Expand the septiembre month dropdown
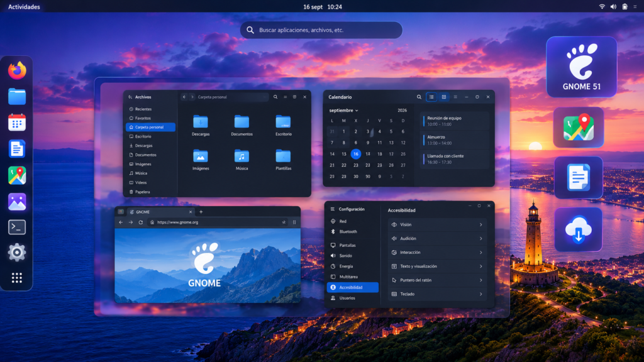 click(343, 111)
